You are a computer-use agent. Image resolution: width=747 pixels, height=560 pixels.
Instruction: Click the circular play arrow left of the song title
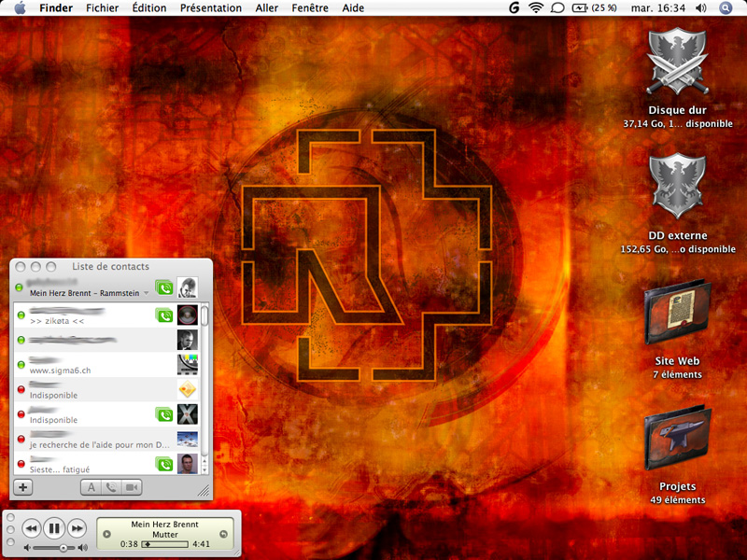[106, 534]
